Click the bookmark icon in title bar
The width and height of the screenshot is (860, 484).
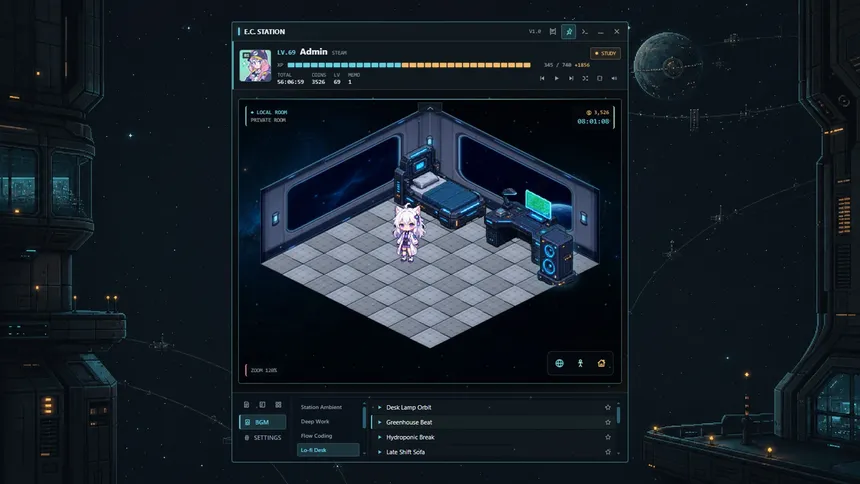(x=553, y=32)
